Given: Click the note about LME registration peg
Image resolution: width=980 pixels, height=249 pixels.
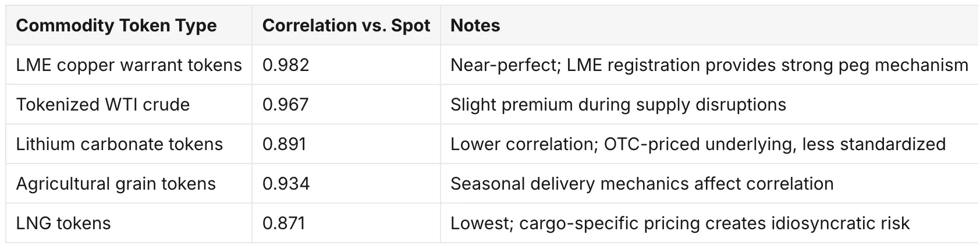Looking at the screenshot, I should click(x=709, y=65).
